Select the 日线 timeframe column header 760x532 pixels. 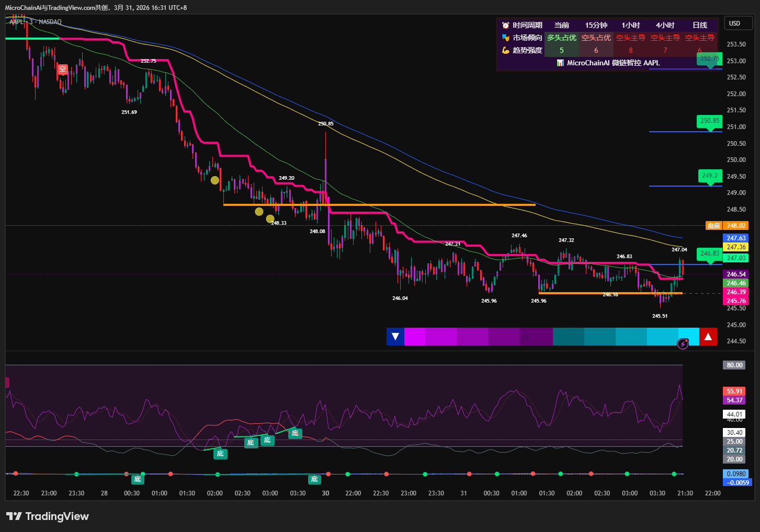click(700, 25)
